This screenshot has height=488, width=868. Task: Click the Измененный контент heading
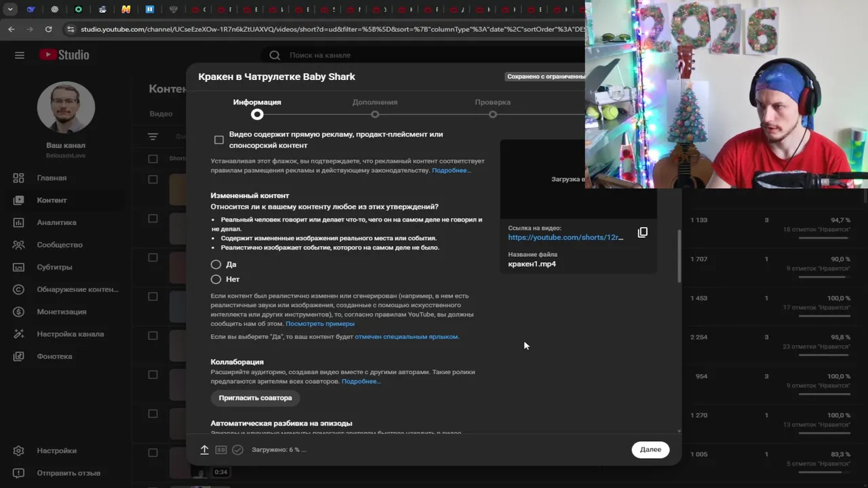[x=250, y=196]
